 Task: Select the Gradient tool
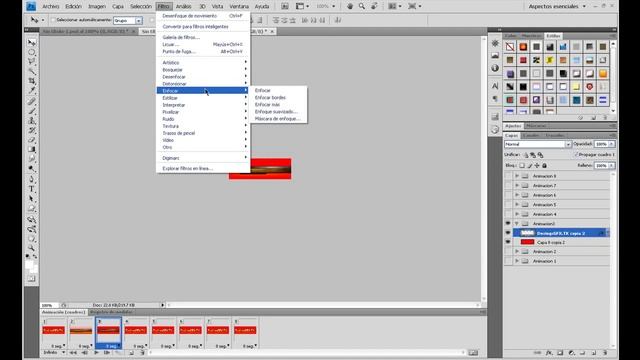[x=31, y=149]
